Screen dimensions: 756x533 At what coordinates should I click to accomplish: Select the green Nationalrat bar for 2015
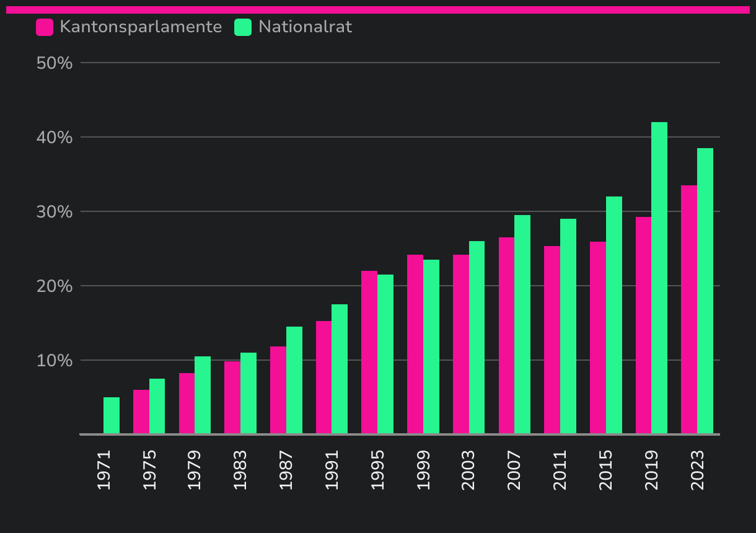[614, 315]
